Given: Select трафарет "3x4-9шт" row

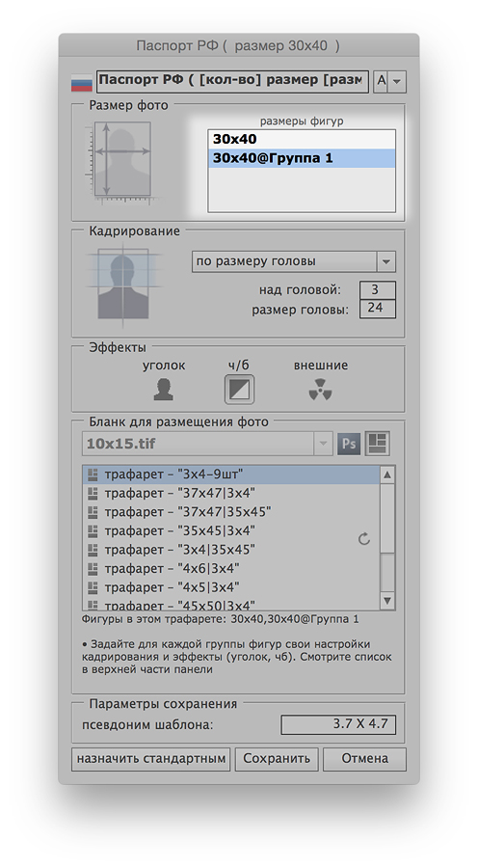Looking at the screenshot, I should tap(231, 475).
